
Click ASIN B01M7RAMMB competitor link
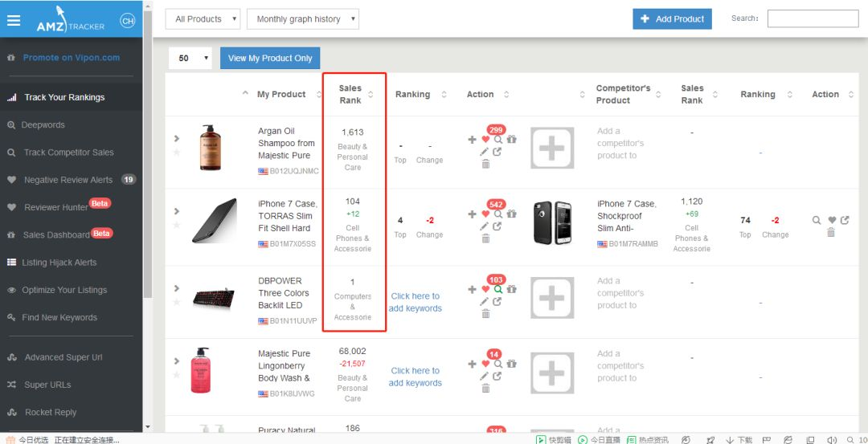click(x=633, y=244)
